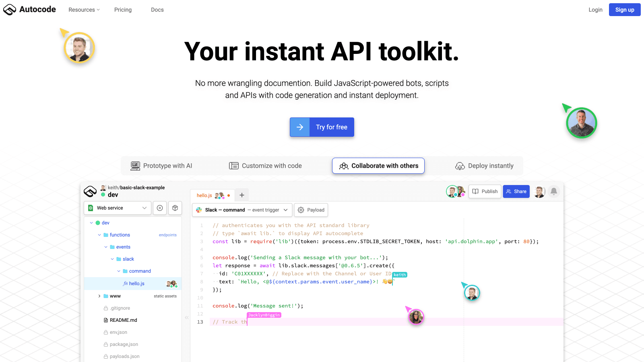Collapse the functions folder
Image resolution: width=644 pixels, height=362 pixels.
coord(99,235)
